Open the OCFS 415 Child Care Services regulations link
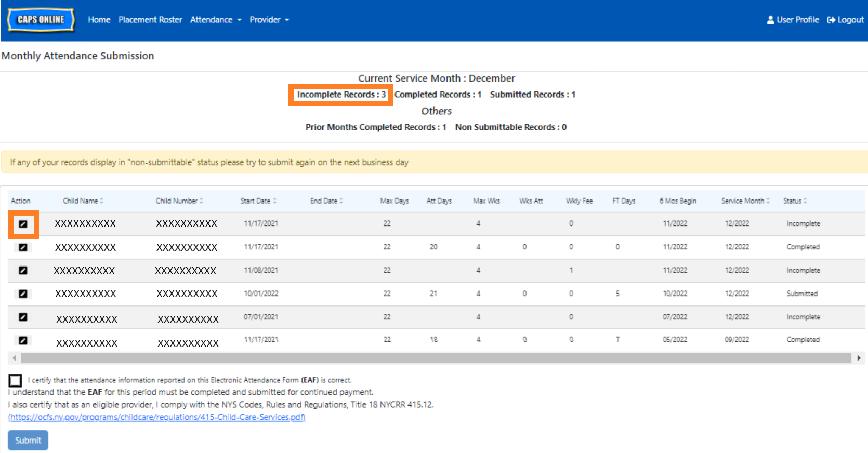 point(156,417)
